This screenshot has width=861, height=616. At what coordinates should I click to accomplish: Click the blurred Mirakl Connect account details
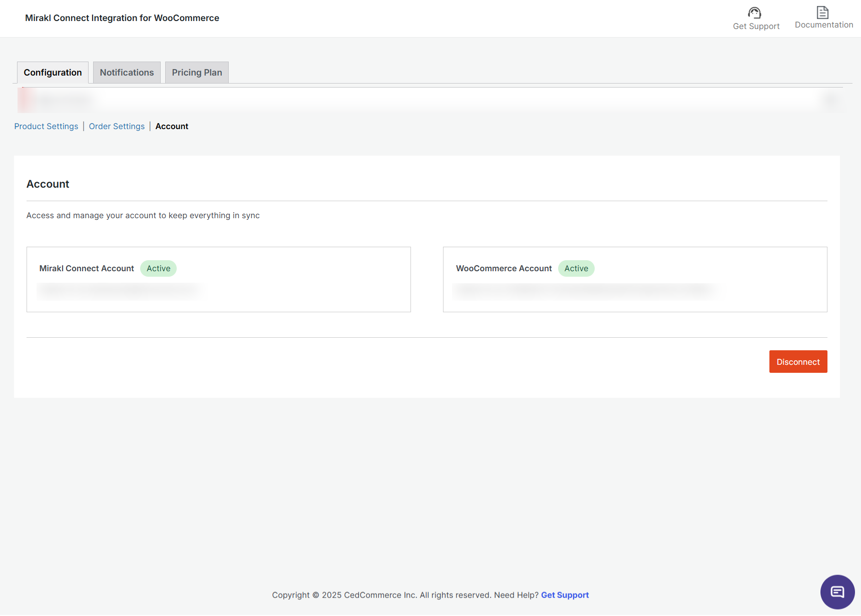(x=119, y=290)
